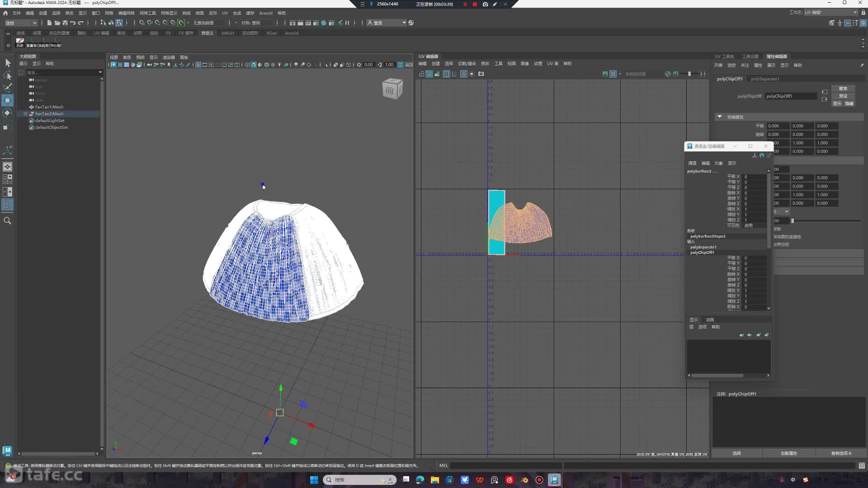This screenshot has height=488, width=868.
Task: Activate the Paint selection tool
Action: [x=8, y=88]
